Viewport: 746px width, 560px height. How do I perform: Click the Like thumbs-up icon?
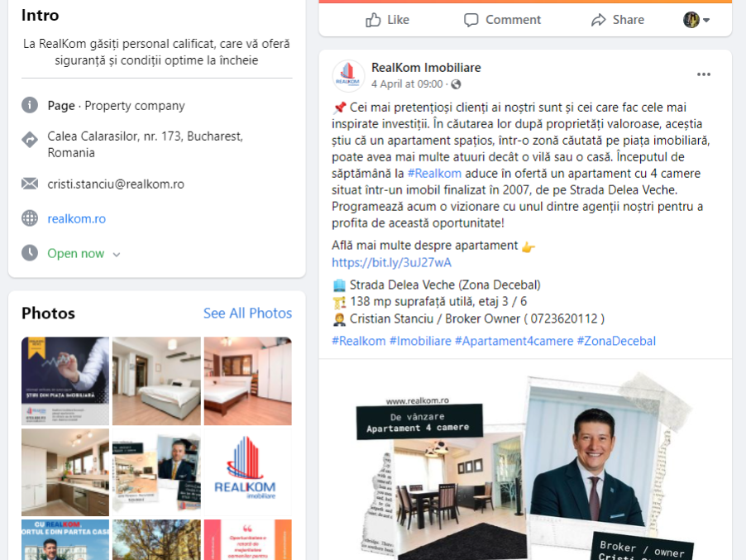tap(373, 20)
